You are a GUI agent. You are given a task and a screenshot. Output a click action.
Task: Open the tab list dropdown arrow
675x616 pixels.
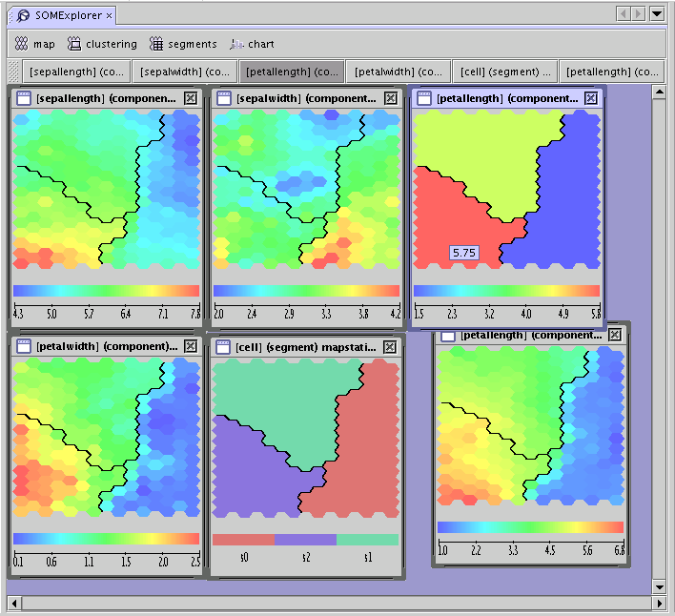point(657,13)
